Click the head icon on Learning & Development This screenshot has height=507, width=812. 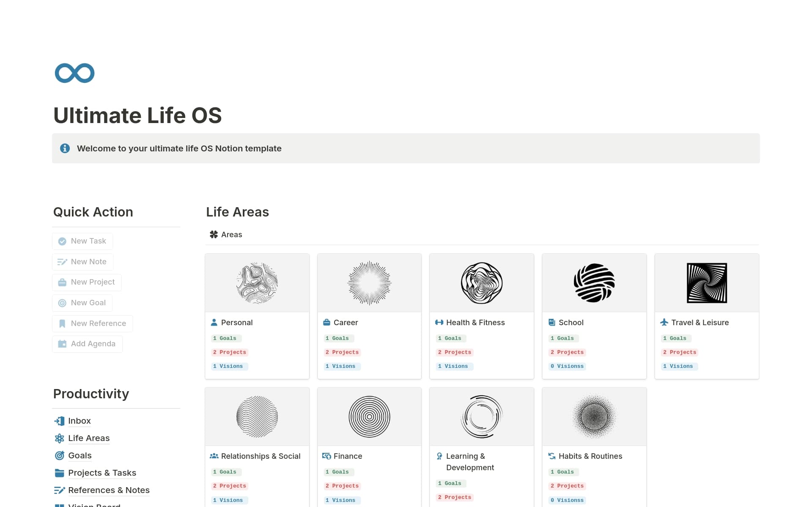(x=439, y=456)
